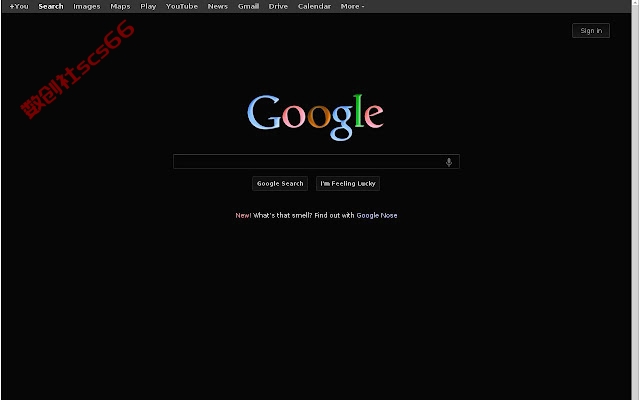Open the Google Nose link
640x400 pixels.
click(x=377, y=216)
